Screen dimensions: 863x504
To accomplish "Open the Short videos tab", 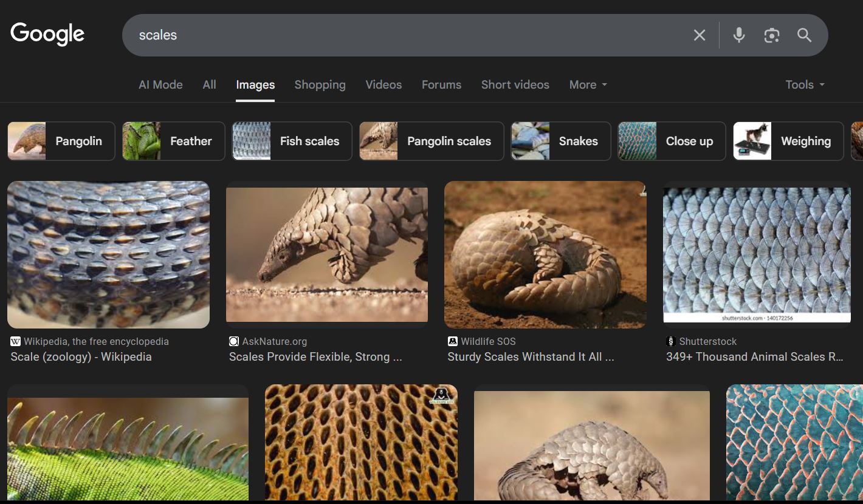I will click(515, 85).
